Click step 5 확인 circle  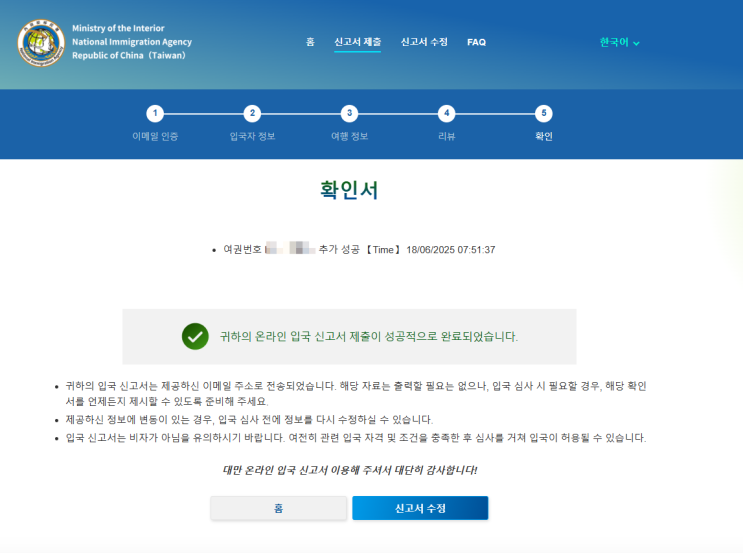click(544, 113)
